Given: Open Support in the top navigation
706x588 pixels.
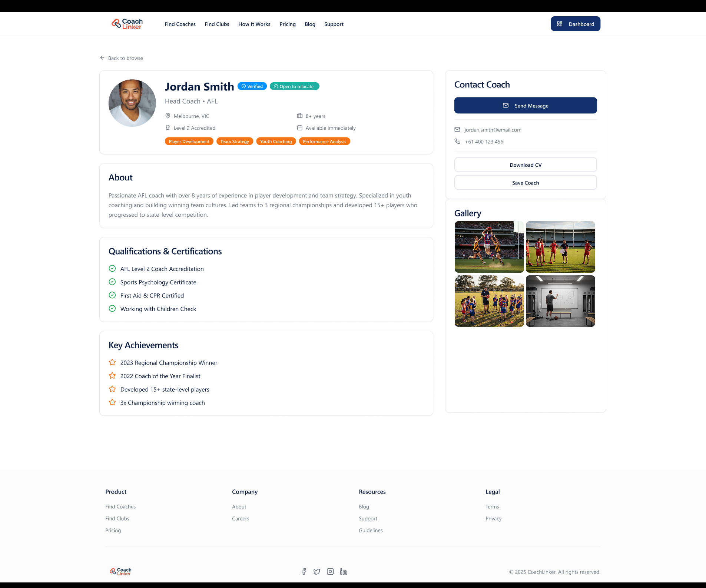Looking at the screenshot, I should (x=334, y=24).
